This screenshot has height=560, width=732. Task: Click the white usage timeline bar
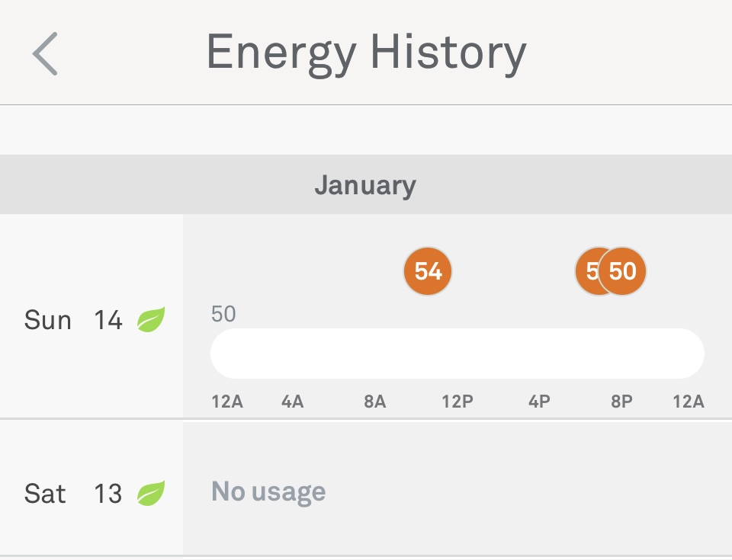pos(457,354)
